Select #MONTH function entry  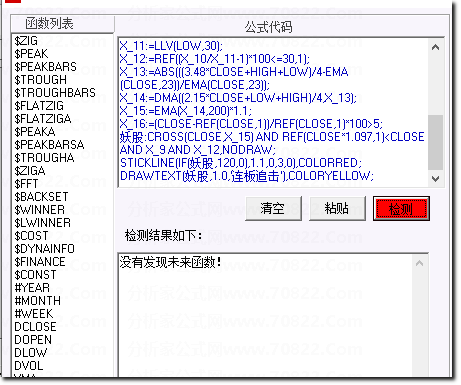[x=38, y=301]
